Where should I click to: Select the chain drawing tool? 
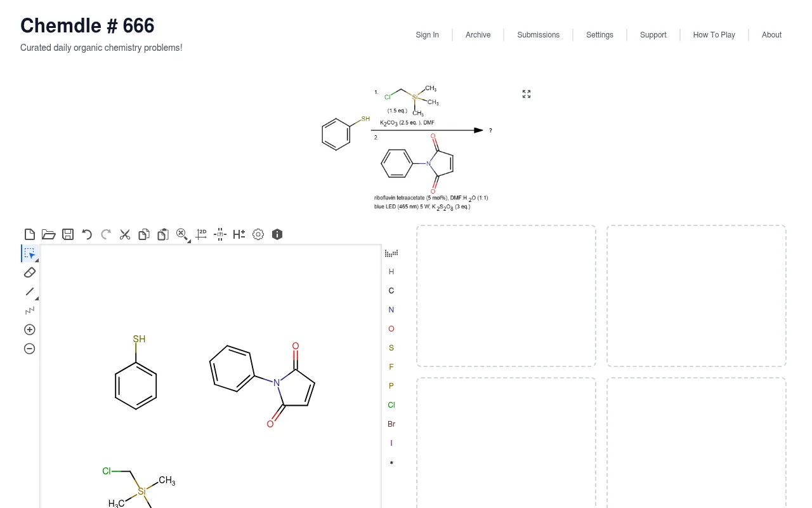coord(30,311)
